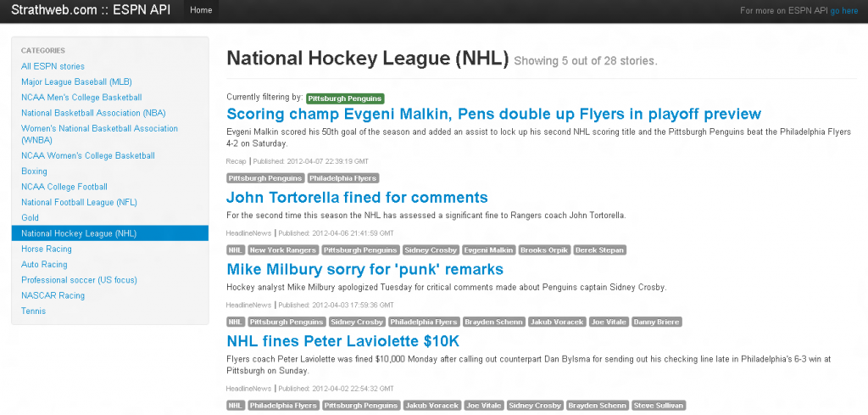Click Pittsburgh Penguins tag under Tortorella story
This screenshot has width=868, height=415.
tap(360, 250)
